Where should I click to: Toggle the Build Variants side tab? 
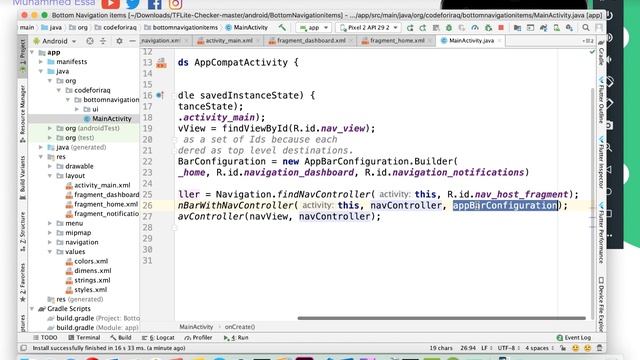(22, 177)
